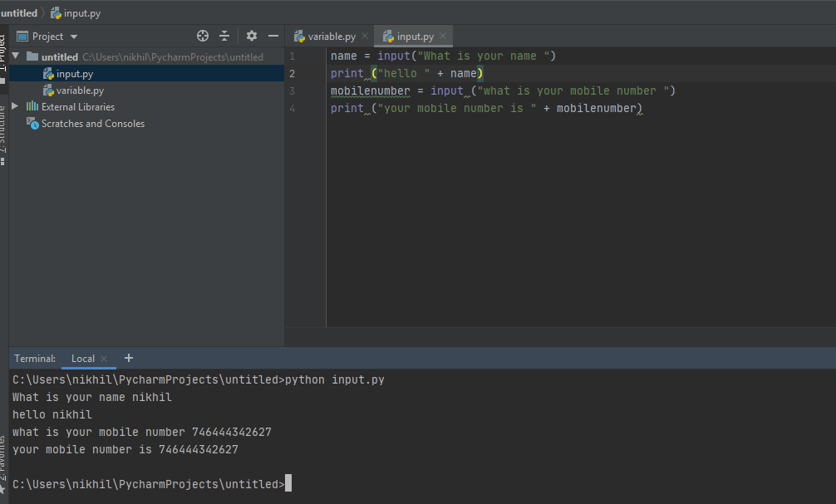This screenshot has width=836, height=504.
Task: Select the Local terminal tab
Action: point(83,359)
